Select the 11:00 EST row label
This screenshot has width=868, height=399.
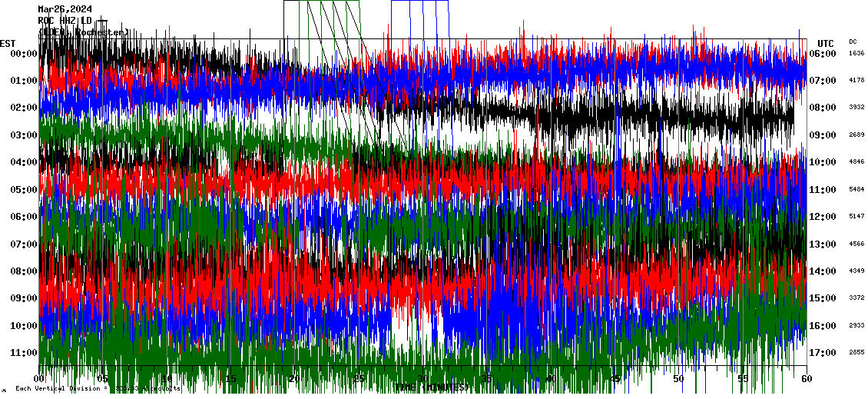point(24,353)
